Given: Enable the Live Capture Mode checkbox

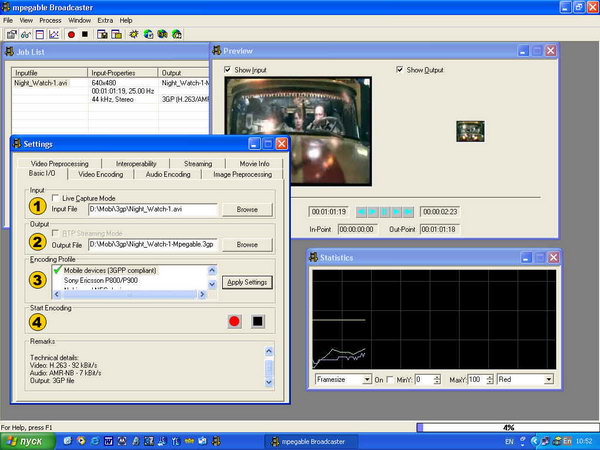Looking at the screenshot, I should pos(55,198).
